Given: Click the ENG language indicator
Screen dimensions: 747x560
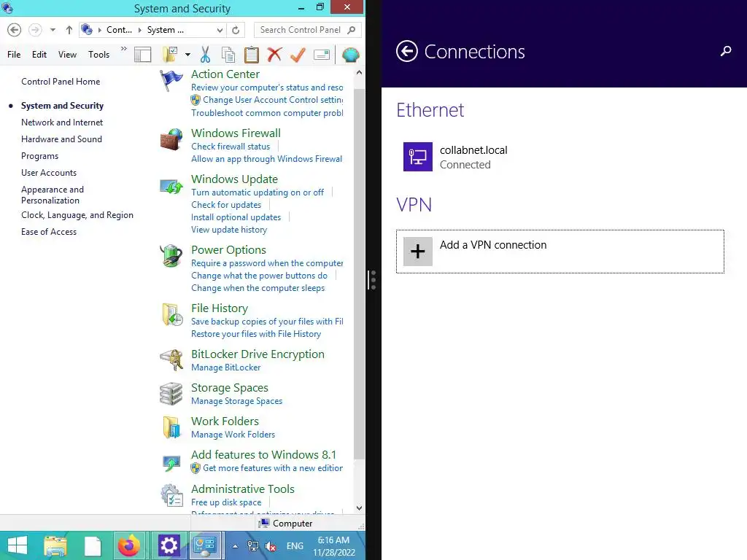Looking at the screenshot, I should pos(295,546).
